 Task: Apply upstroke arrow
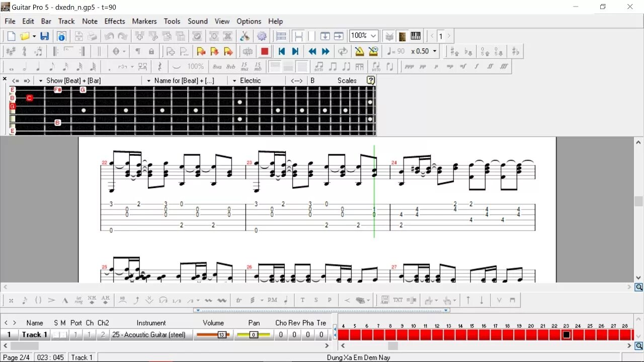point(468,300)
